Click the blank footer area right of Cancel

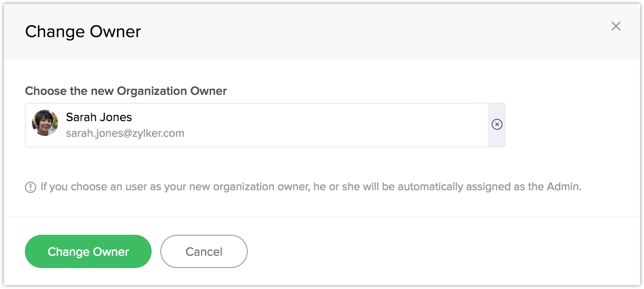437,251
